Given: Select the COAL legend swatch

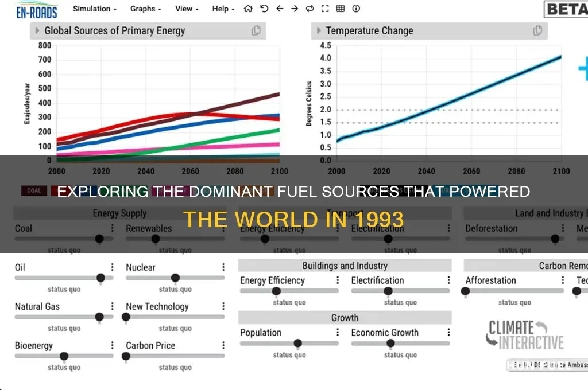Looking at the screenshot, I should (x=34, y=190).
